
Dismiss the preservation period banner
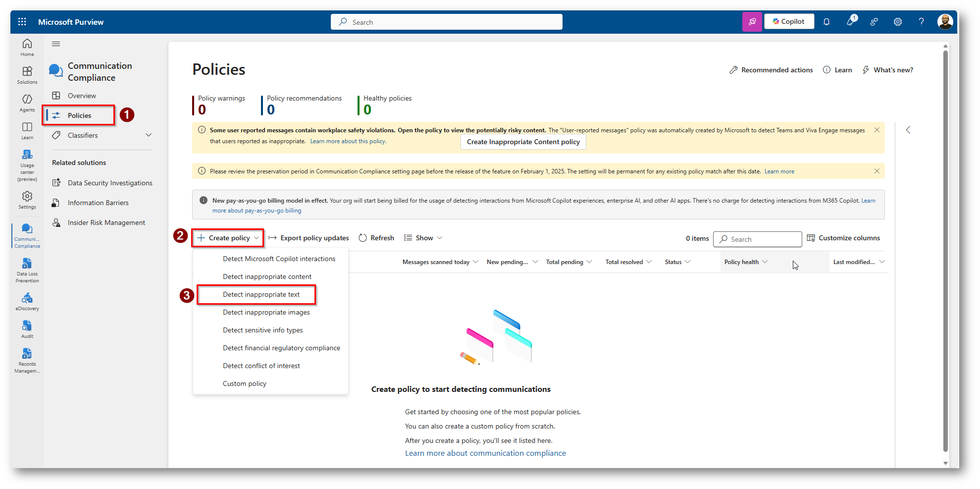[877, 171]
